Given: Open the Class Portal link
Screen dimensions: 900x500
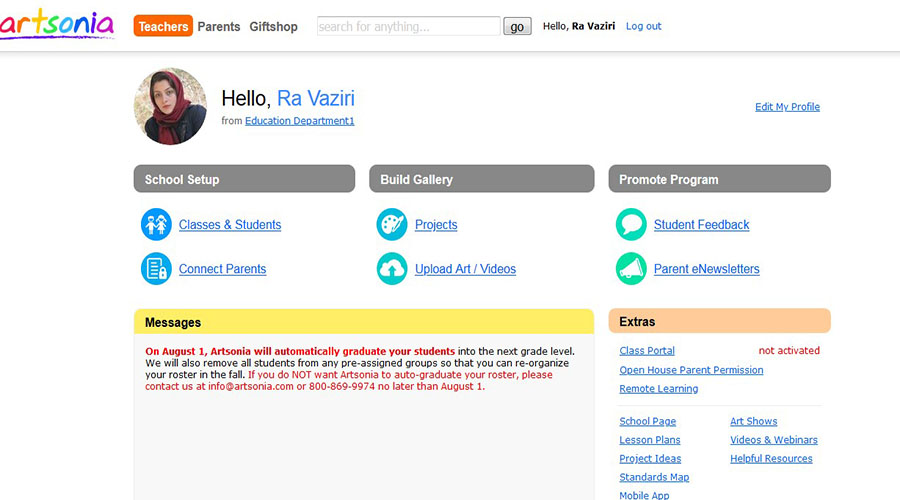Looking at the screenshot, I should pyautogui.click(x=647, y=351).
